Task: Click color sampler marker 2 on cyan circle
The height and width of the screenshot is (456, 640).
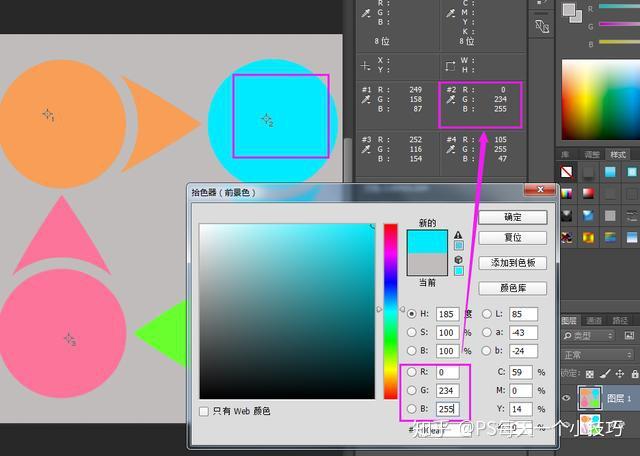Action: (267, 120)
